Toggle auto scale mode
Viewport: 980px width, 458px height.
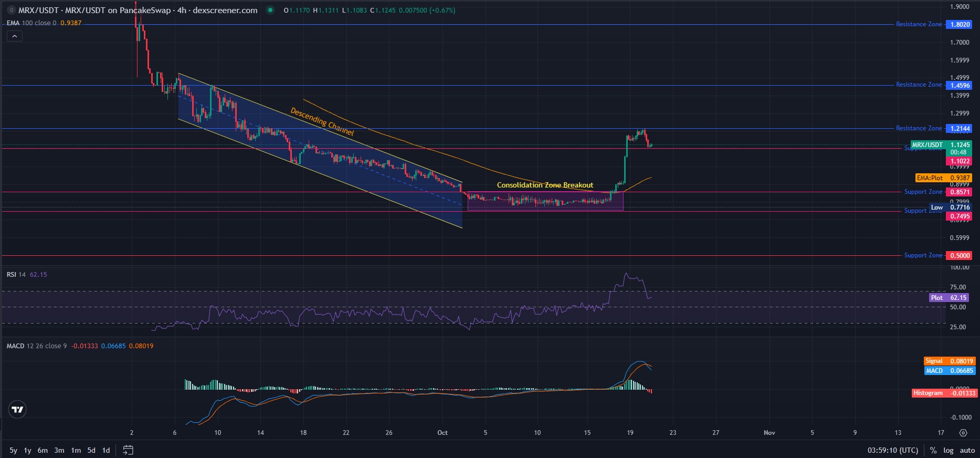pyautogui.click(x=967, y=450)
